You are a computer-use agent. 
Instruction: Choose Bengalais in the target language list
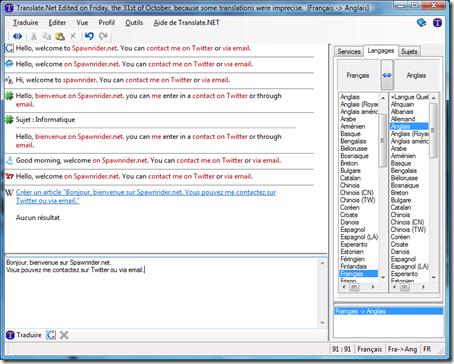coord(404,171)
